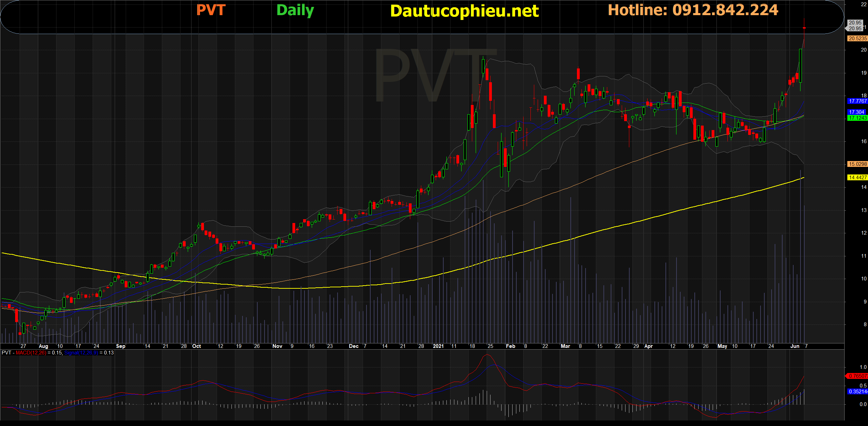Select the orange 15.0298 moving average tag
This screenshot has width=868, height=426.
click(x=857, y=164)
